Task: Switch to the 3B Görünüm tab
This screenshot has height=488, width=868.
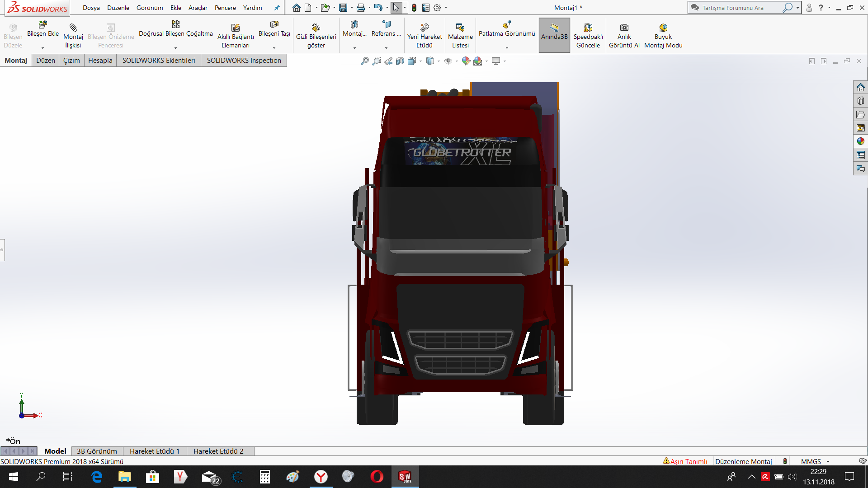Action: click(97, 451)
